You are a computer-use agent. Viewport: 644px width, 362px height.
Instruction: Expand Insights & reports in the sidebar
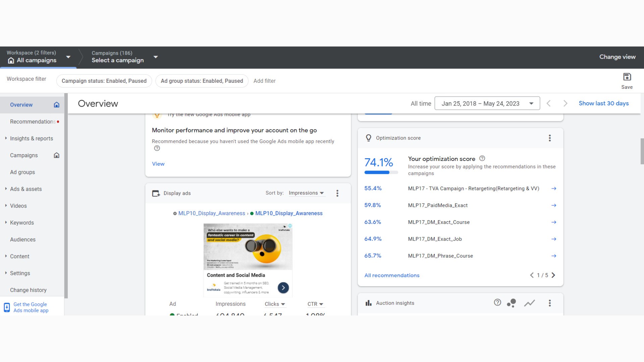pyautogui.click(x=6, y=138)
